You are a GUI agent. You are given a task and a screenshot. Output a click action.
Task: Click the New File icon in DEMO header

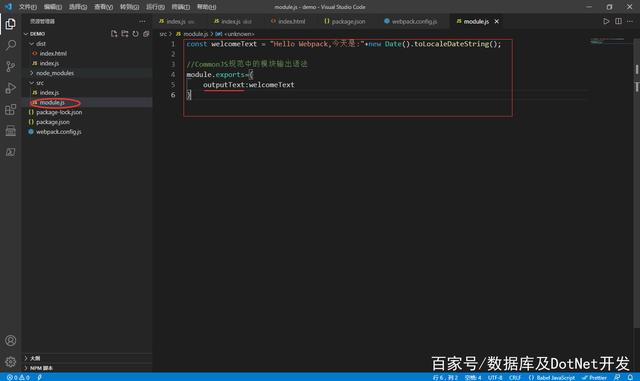pos(114,34)
